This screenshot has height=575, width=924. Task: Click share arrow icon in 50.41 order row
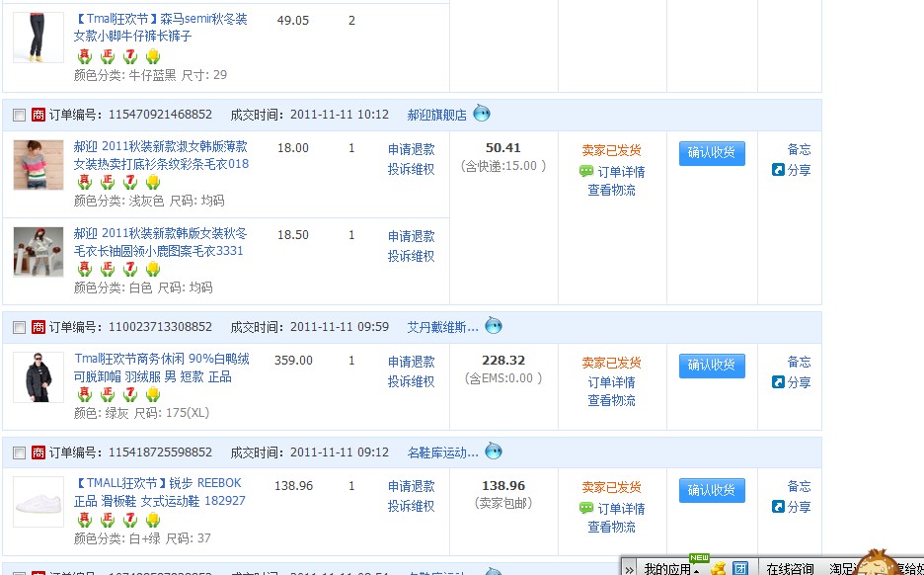[x=778, y=170]
